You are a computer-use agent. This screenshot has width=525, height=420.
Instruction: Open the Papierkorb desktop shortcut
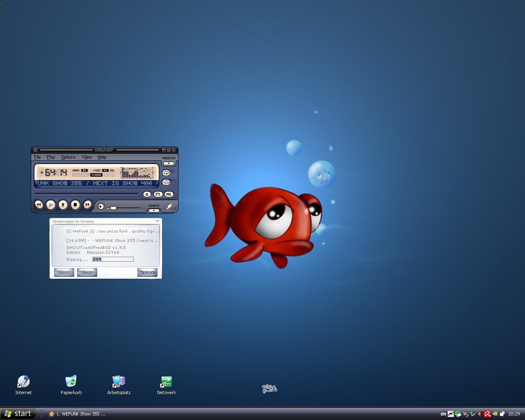pyautogui.click(x=71, y=381)
